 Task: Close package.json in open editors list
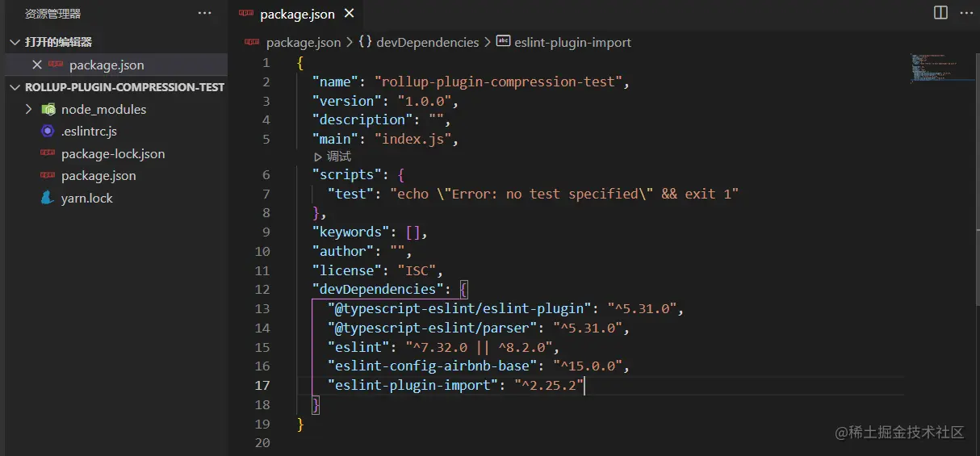point(37,65)
